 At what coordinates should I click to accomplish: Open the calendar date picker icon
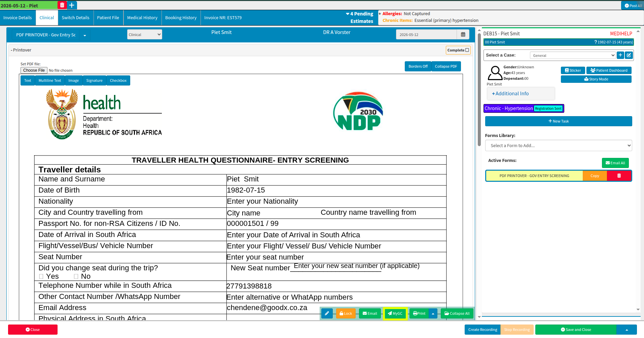[463, 35]
